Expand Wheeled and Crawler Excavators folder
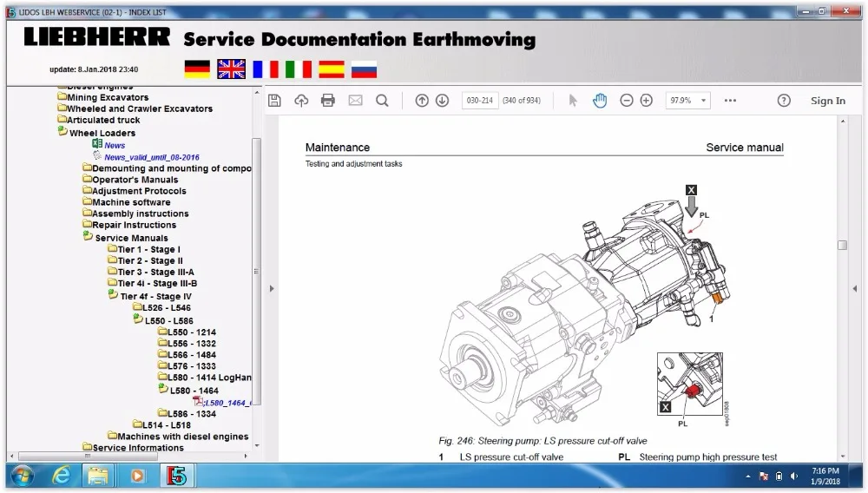Viewport: 868px width, 493px height. click(135, 108)
